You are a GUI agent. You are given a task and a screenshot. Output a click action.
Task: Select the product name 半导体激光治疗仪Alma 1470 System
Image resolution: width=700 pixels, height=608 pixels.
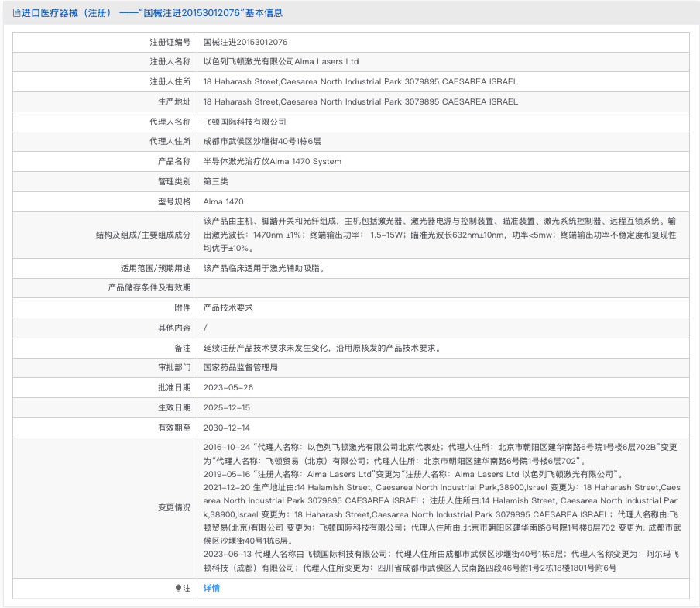pyautogui.click(x=272, y=161)
